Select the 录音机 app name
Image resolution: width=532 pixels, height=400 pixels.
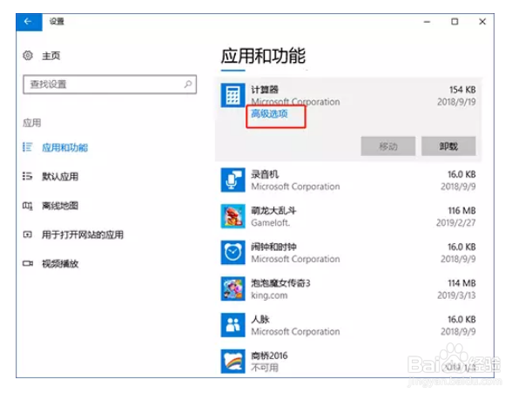[265, 174]
